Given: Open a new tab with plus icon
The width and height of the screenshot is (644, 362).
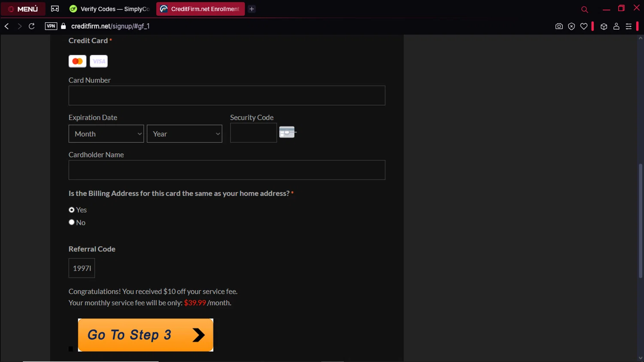Looking at the screenshot, I should coord(252,9).
